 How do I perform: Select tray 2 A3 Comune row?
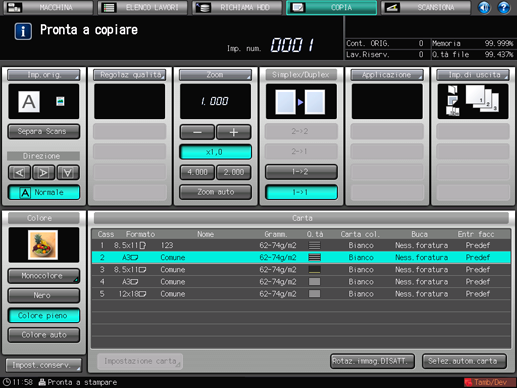click(301, 257)
